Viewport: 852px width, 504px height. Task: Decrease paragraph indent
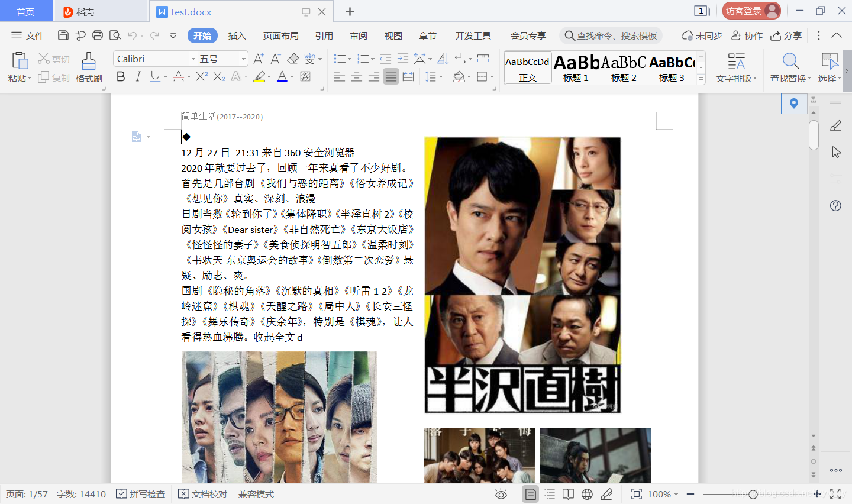click(386, 59)
